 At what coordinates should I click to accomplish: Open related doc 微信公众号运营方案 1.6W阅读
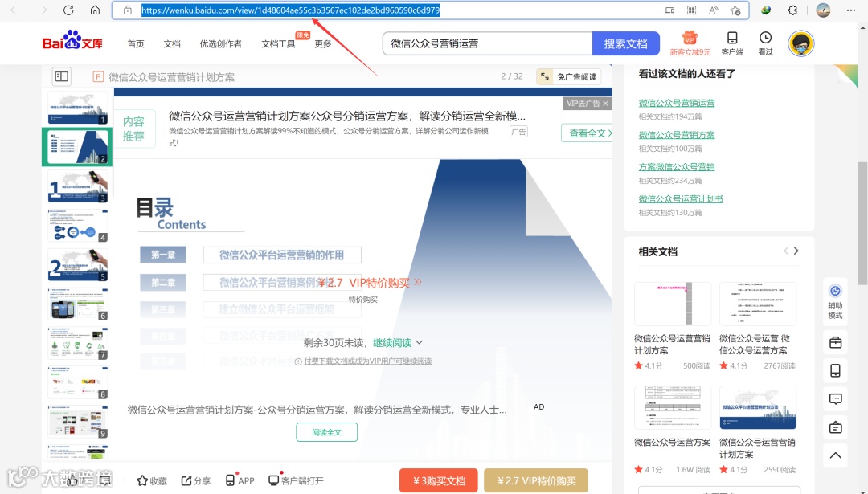click(672, 431)
